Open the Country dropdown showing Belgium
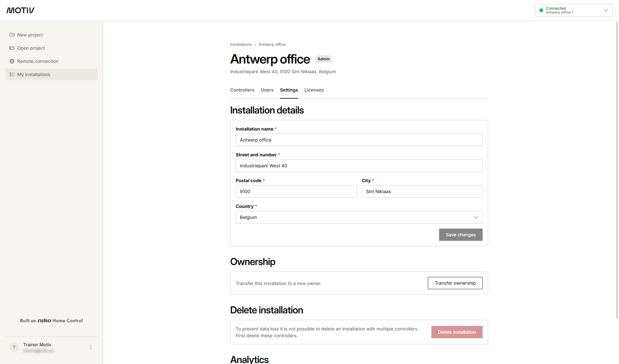Viewport: 619px width, 364px height. click(359, 217)
